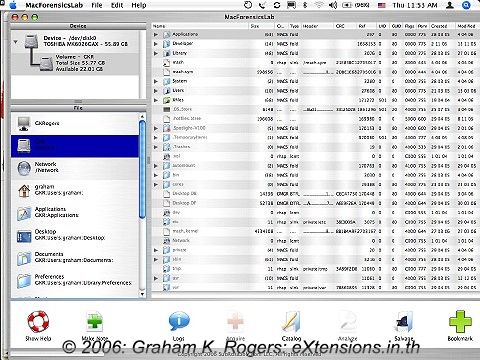Click the Bluetooth menu bar icon
Screen dimensions: 480x360
[x=305, y=5]
